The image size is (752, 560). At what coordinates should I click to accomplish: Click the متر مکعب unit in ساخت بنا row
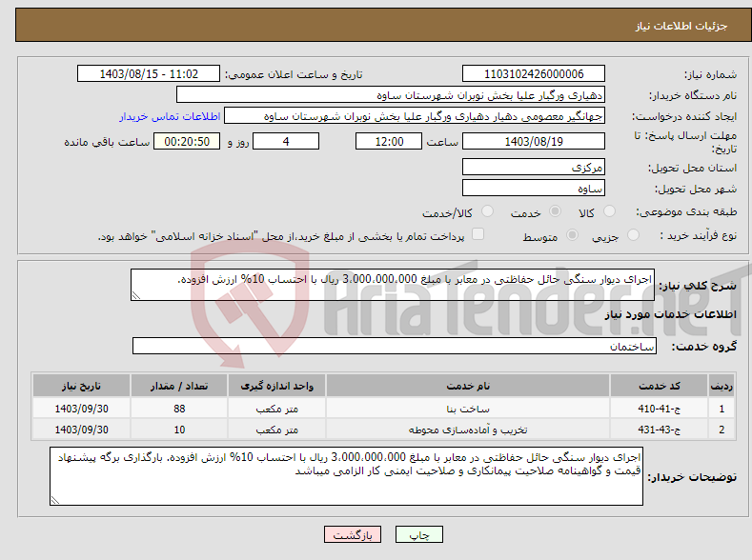coord(276,409)
